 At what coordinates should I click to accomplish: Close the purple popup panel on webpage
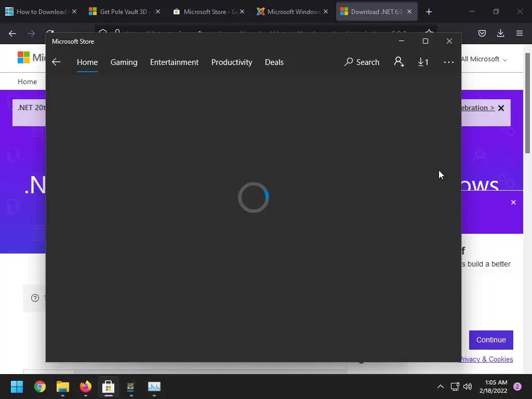[x=513, y=202]
